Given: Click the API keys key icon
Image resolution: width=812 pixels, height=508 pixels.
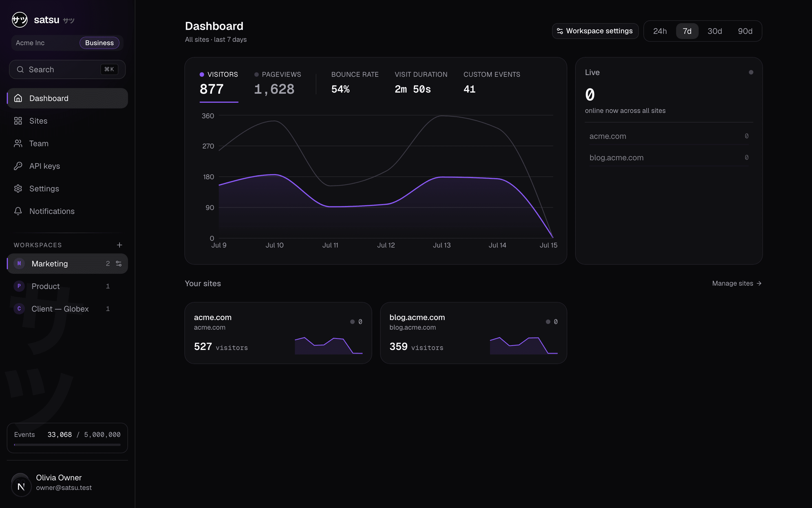Looking at the screenshot, I should 18,166.
